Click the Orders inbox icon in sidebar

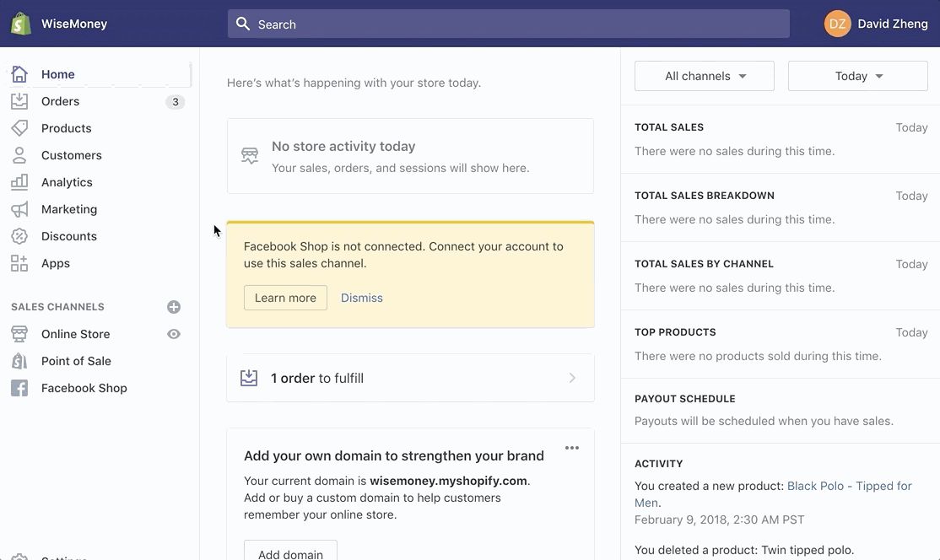(x=19, y=101)
